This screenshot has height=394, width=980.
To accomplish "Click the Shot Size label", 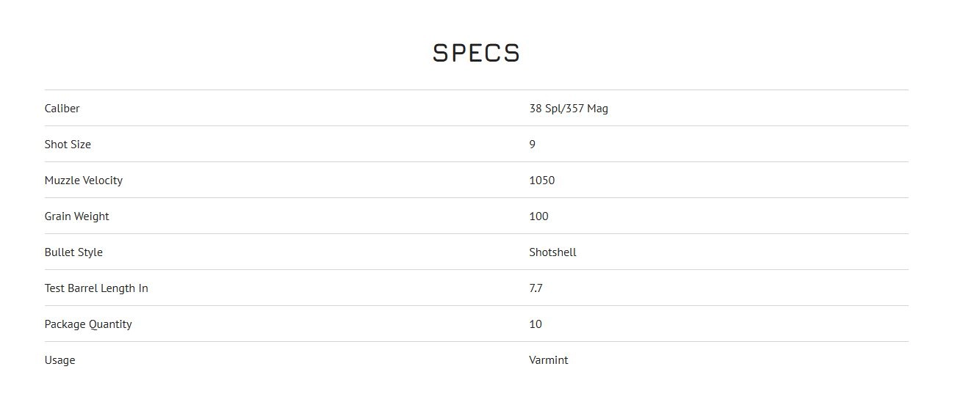I will point(68,145).
